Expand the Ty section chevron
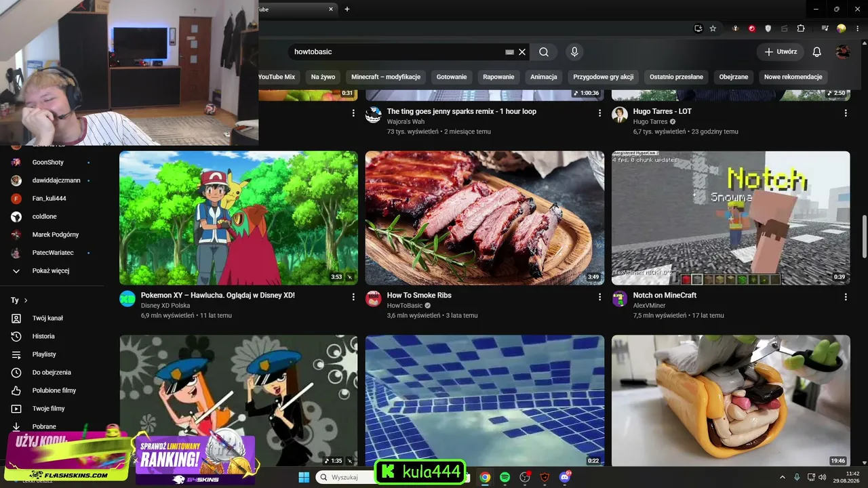Screen dimensions: 868x488 (26, 300)
